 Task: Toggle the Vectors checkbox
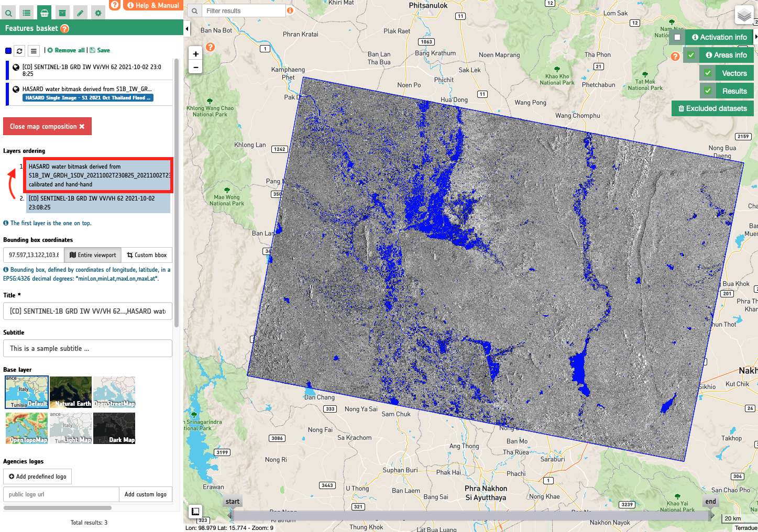click(x=708, y=73)
